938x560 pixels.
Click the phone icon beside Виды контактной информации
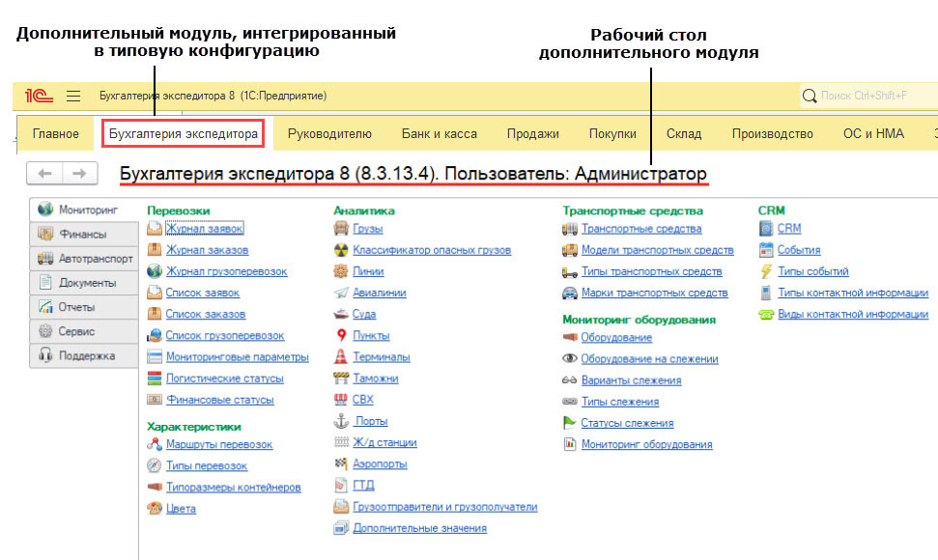(x=766, y=315)
